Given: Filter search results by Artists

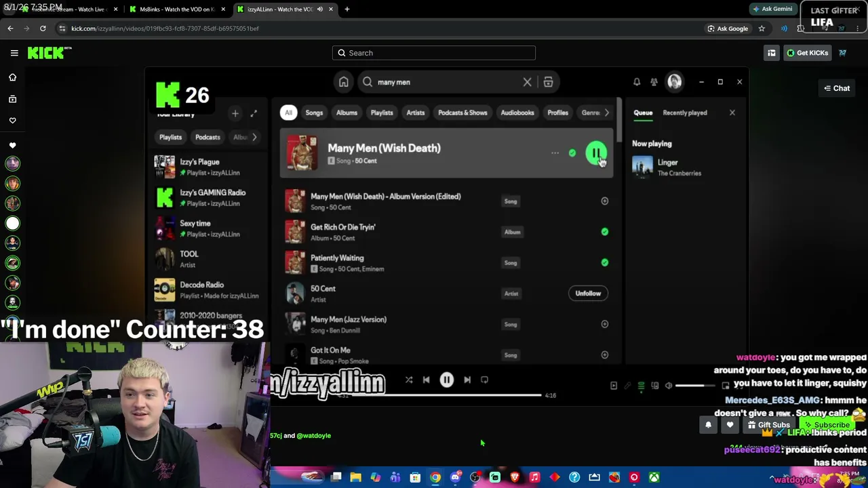Looking at the screenshot, I should tap(416, 113).
